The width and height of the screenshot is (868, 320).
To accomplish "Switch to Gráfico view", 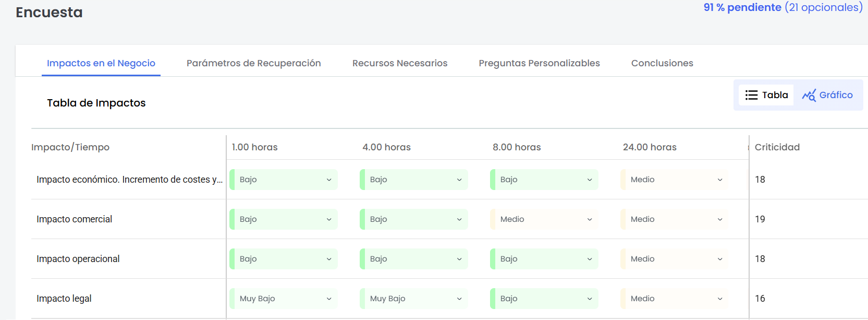I will pyautogui.click(x=828, y=95).
